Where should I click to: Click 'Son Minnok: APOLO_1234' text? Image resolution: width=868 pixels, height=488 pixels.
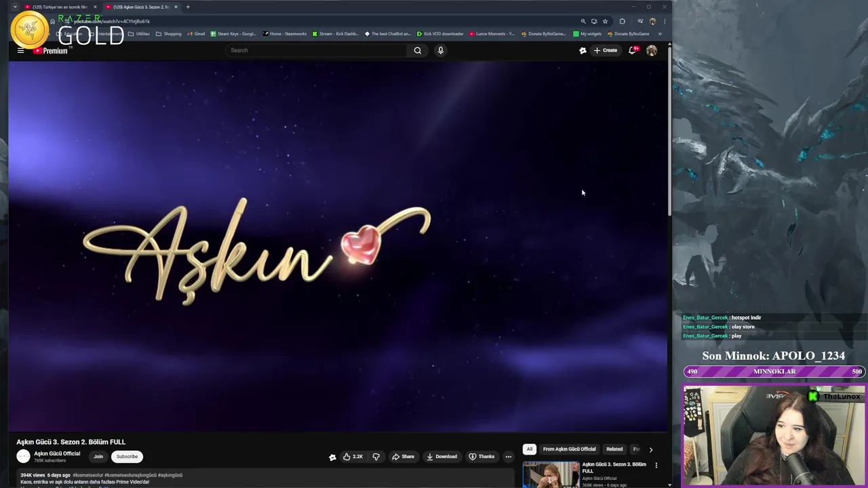(773, 356)
